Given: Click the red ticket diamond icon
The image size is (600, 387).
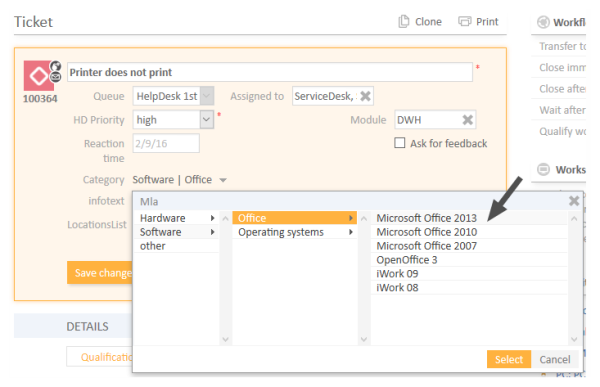Looking at the screenshot, I should 39,76.
